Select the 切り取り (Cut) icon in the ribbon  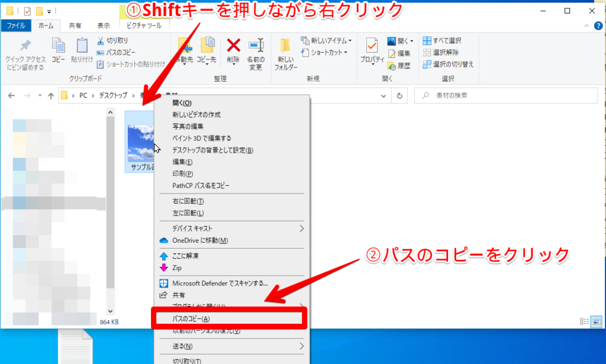[x=101, y=40]
